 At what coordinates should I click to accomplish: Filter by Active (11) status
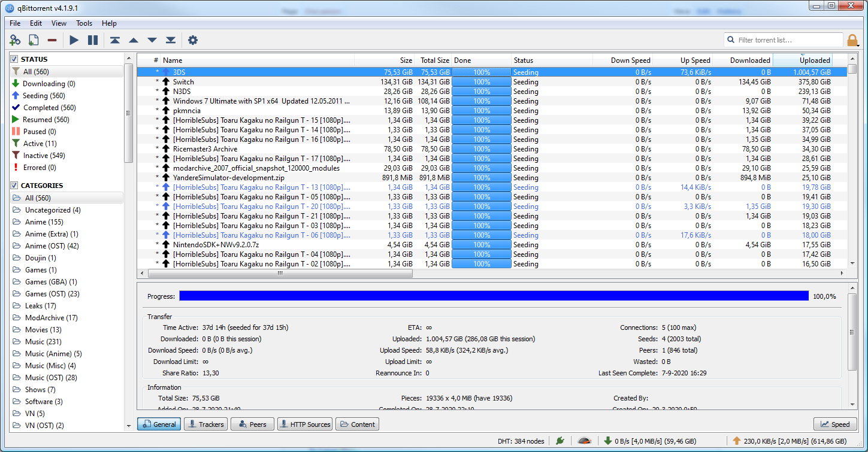(x=34, y=144)
